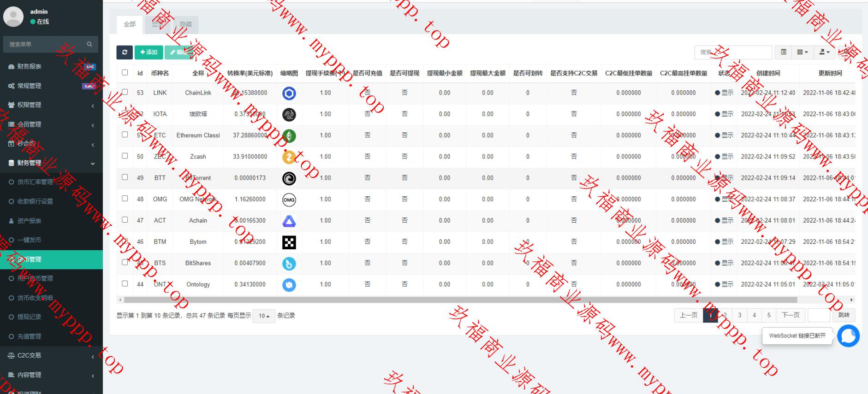
Task: Open 货币汇率管理 submenu item
Action: click(x=51, y=182)
